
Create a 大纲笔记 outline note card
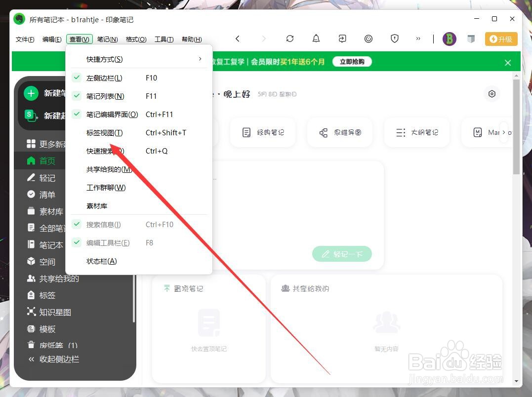coord(417,132)
